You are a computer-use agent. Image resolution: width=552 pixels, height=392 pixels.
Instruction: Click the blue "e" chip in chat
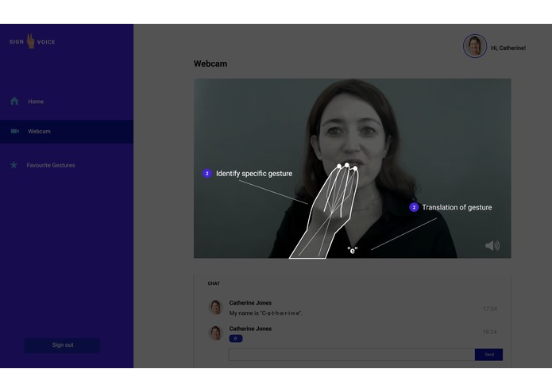(x=236, y=339)
